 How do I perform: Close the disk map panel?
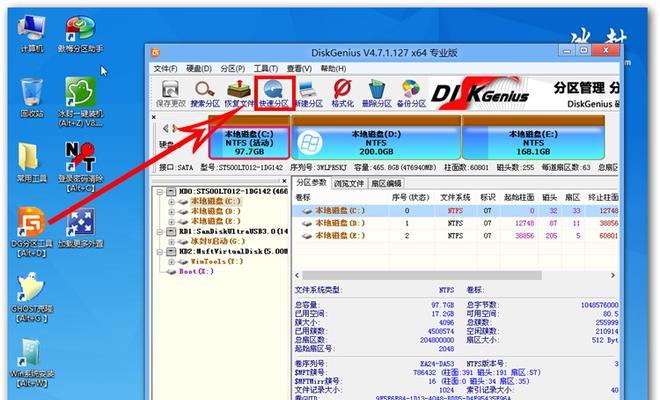point(154,117)
